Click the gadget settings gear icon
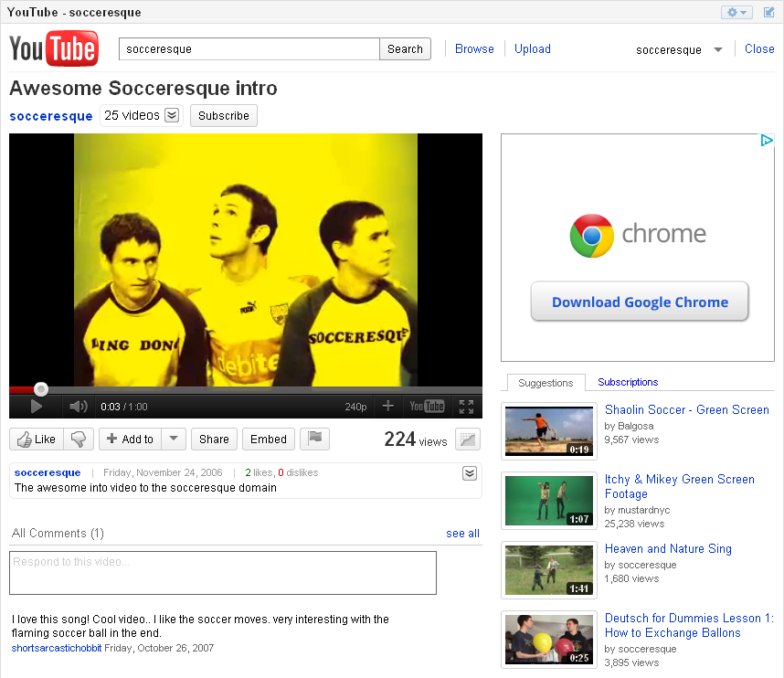The image size is (784, 678). [x=736, y=12]
